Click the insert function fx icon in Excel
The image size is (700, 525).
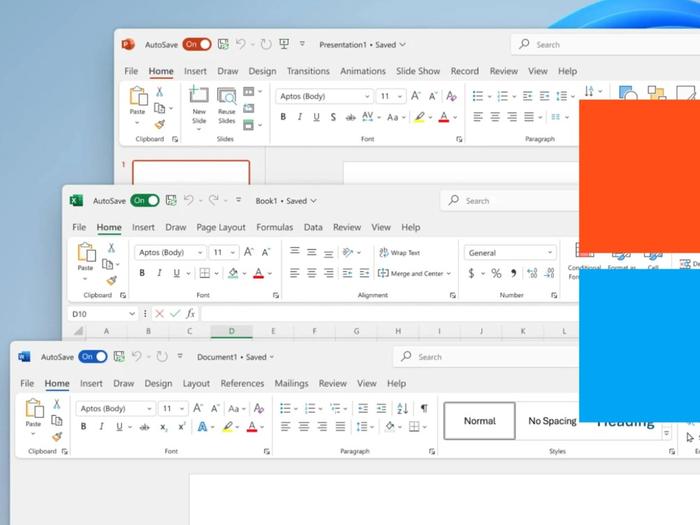191,314
